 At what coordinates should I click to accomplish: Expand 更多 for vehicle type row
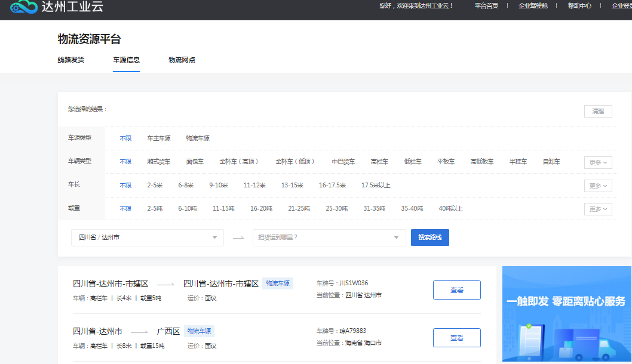coord(597,162)
